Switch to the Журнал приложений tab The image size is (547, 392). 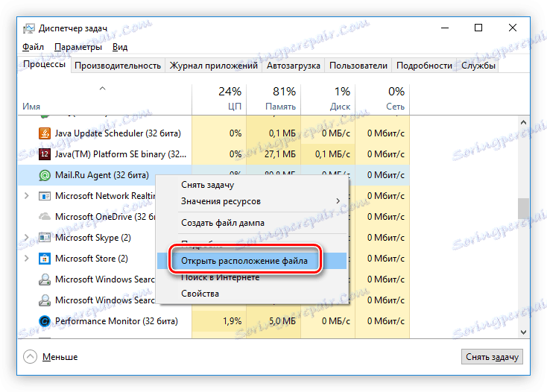point(213,66)
